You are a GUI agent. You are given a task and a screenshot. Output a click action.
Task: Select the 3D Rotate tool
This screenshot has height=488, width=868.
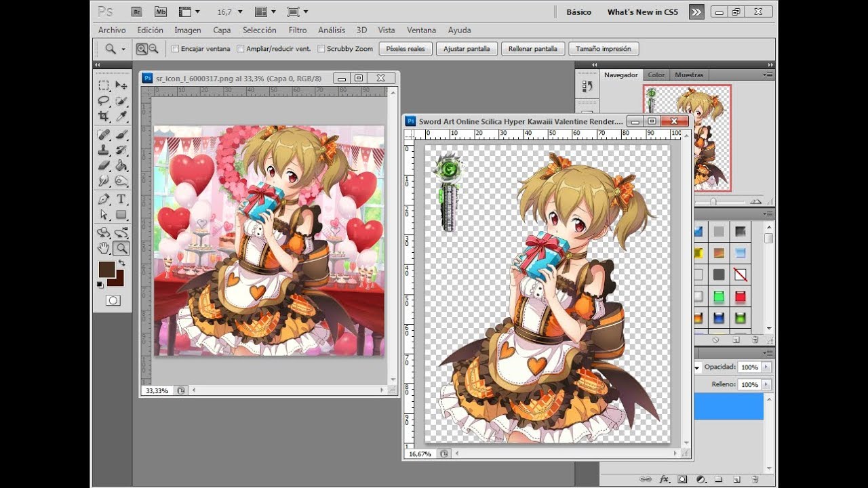click(104, 232)
